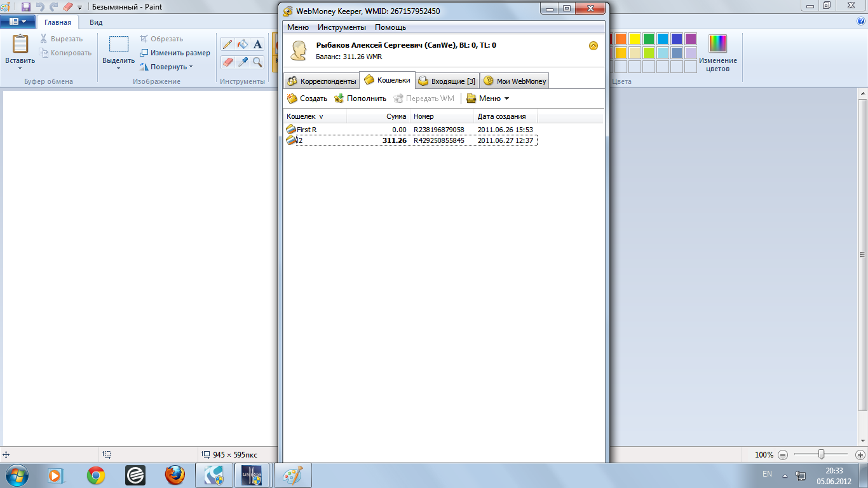Sort by the Дата создания column header
Screen dimensions: 868x488
coord(505,116)
